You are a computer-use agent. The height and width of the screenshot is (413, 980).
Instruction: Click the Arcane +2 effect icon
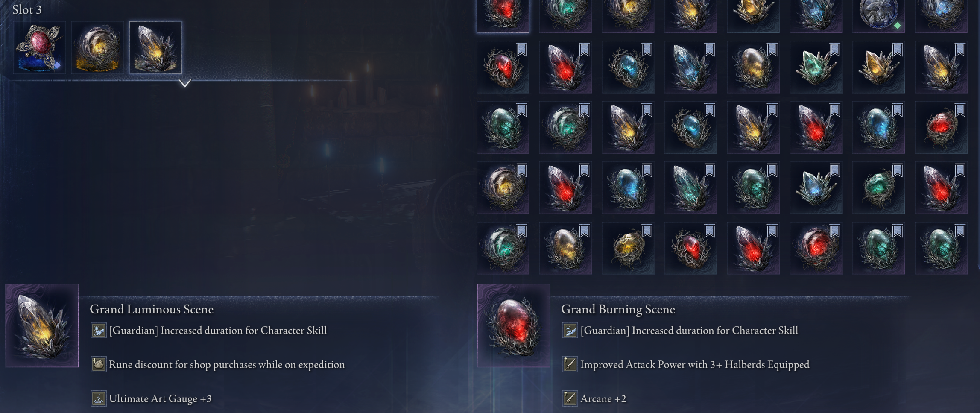point(570,399)
